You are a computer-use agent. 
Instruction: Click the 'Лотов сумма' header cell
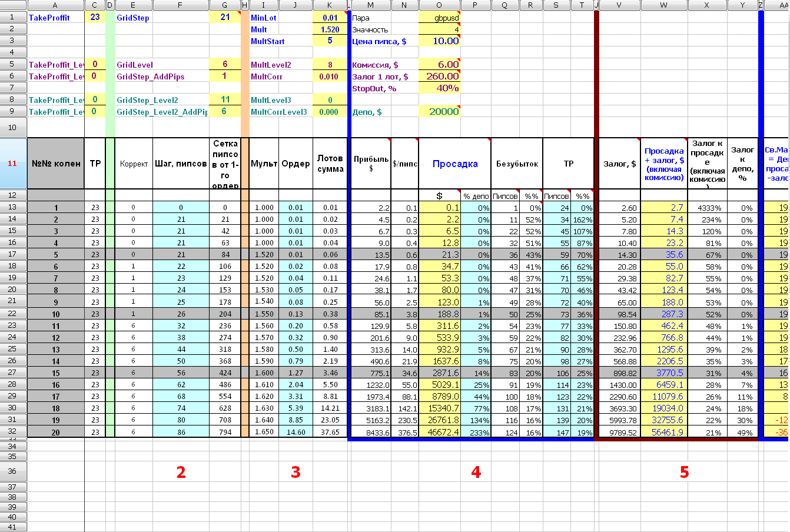coord(330,164)
